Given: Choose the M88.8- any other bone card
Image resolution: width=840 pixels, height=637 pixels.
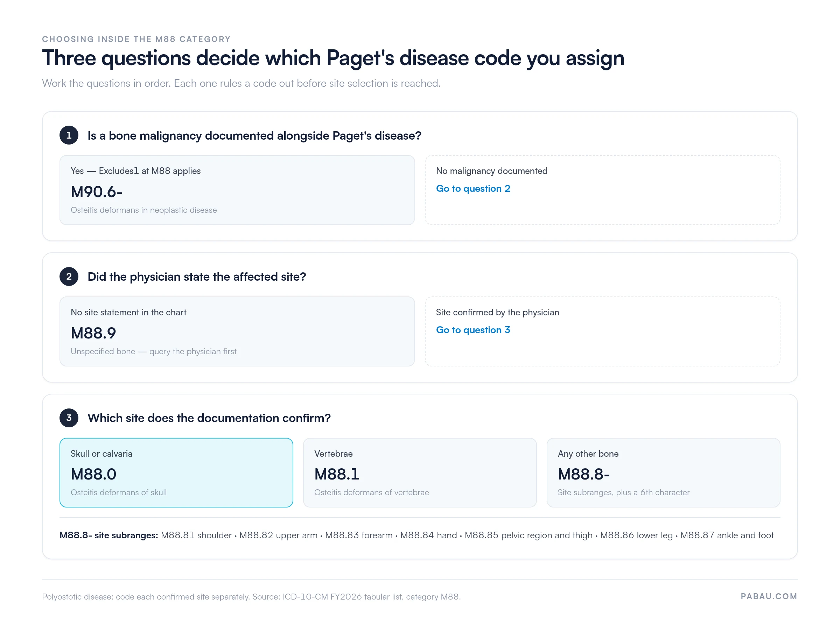Looking at the screenshot, I should click(x=663, y=472).
